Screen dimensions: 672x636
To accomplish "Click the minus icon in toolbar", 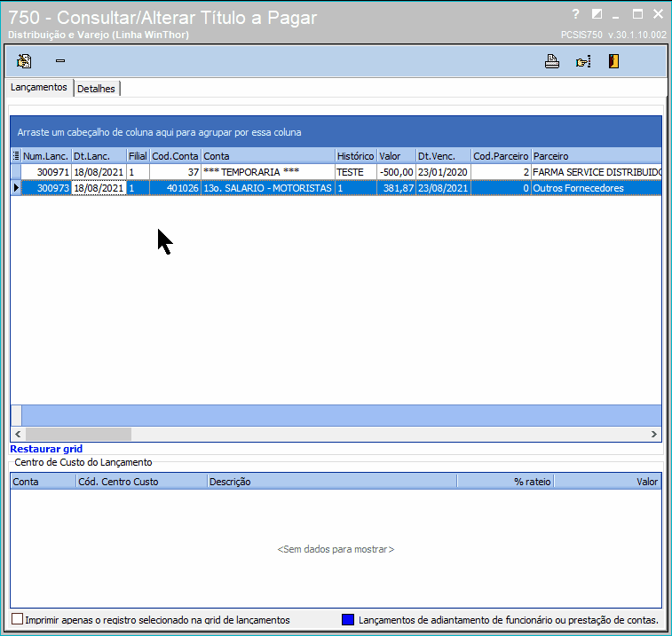I will click(x=60, y=61).
